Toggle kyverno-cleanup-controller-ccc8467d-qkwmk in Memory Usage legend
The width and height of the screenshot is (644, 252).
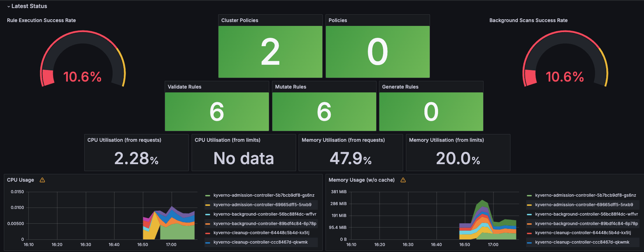pos(582,242)
